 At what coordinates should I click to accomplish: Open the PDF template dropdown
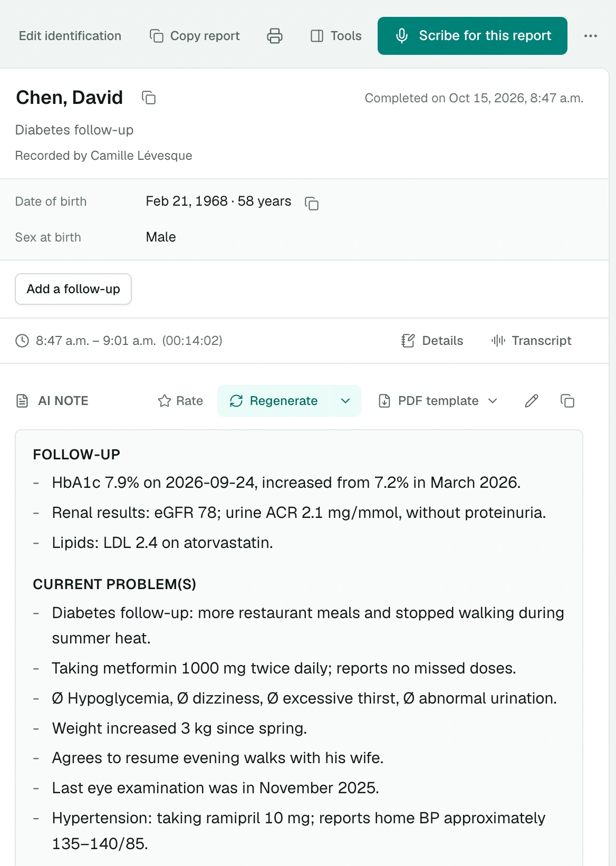[x=438, y=401]
